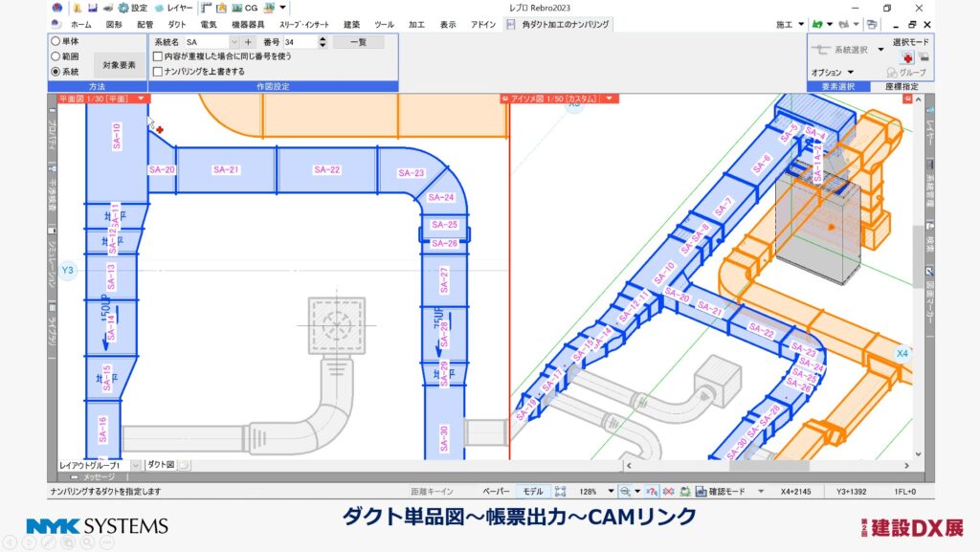Viewport: 980px width, 552px height.
Task: Switch to the ダクト ribbon tab
Action: tap(176, 26)
